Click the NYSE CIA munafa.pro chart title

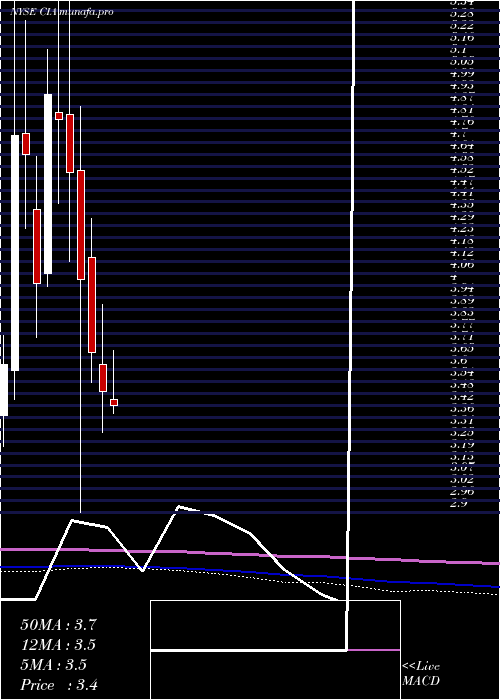pos(62,12)
